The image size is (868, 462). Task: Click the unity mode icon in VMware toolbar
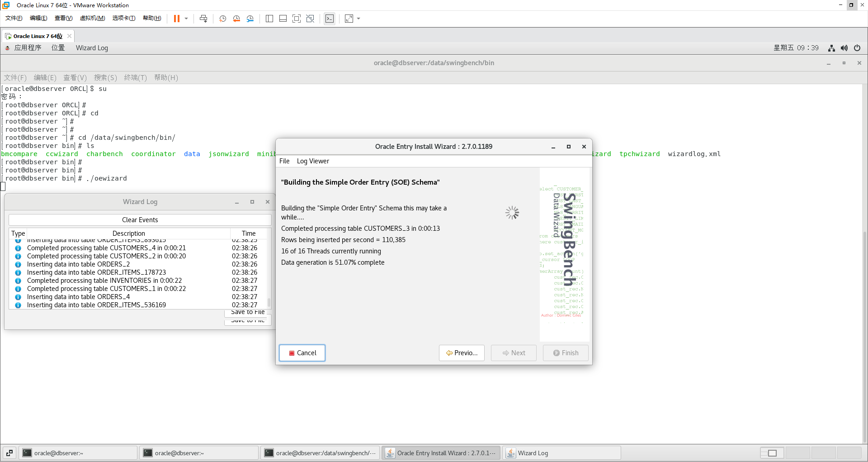pyautogui.click(x=310, y=19)
